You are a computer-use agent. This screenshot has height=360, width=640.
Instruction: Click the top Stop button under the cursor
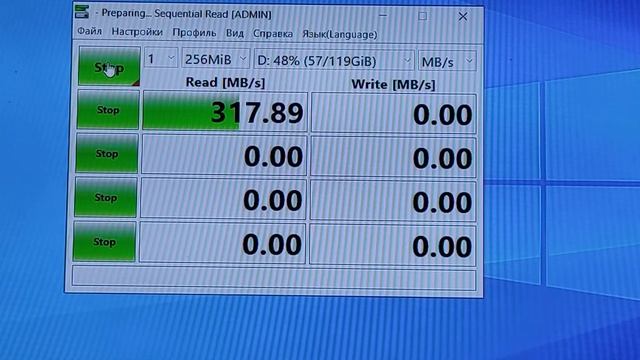(x=109, y=66)
